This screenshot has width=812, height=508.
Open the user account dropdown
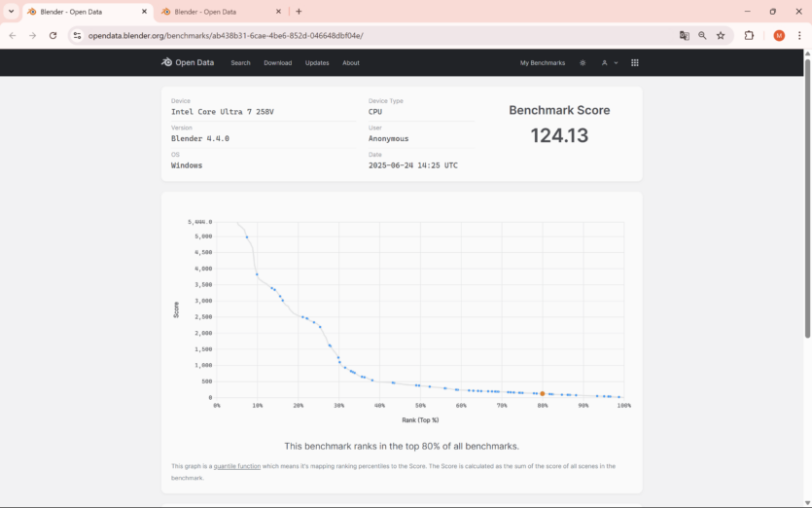pos(610,62)
